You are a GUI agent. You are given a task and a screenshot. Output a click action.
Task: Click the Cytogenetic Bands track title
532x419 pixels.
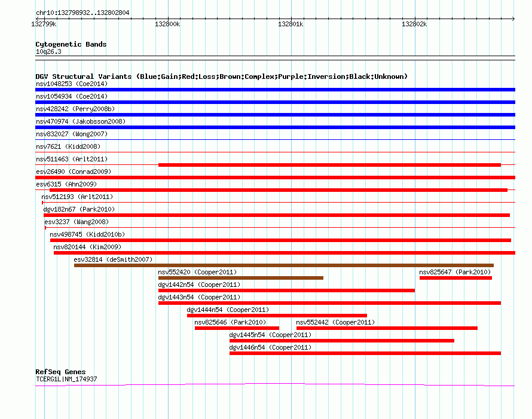click(x=71, y=44)
